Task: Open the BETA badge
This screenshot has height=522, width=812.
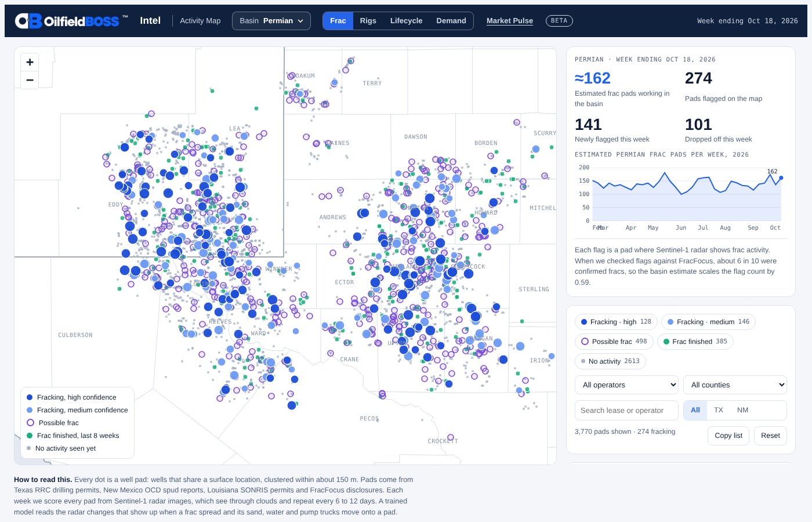Action: pyautogui.click(x=559, y=21)
